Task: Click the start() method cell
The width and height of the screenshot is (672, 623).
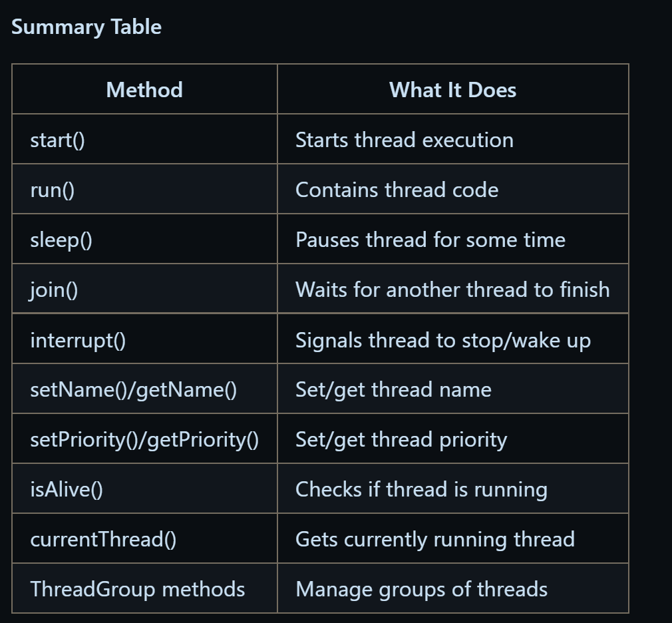Action: tap(144, 139)
